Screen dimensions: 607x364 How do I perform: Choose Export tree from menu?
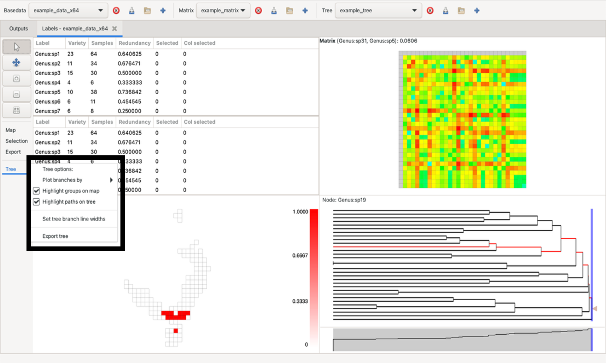pos(55,236)
